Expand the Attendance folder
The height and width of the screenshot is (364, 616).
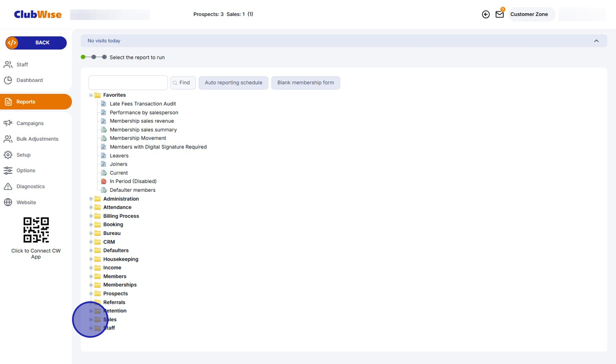click(x=91, y=207)
